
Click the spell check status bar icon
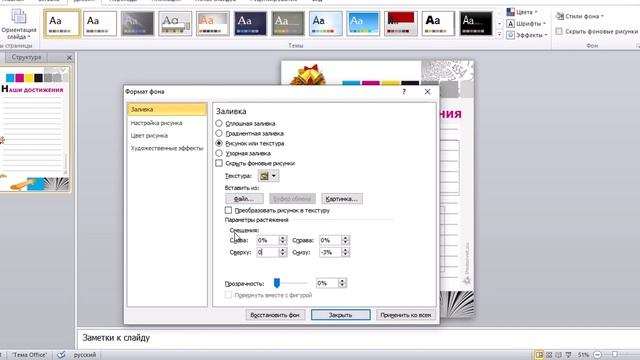tap(61, 355)
